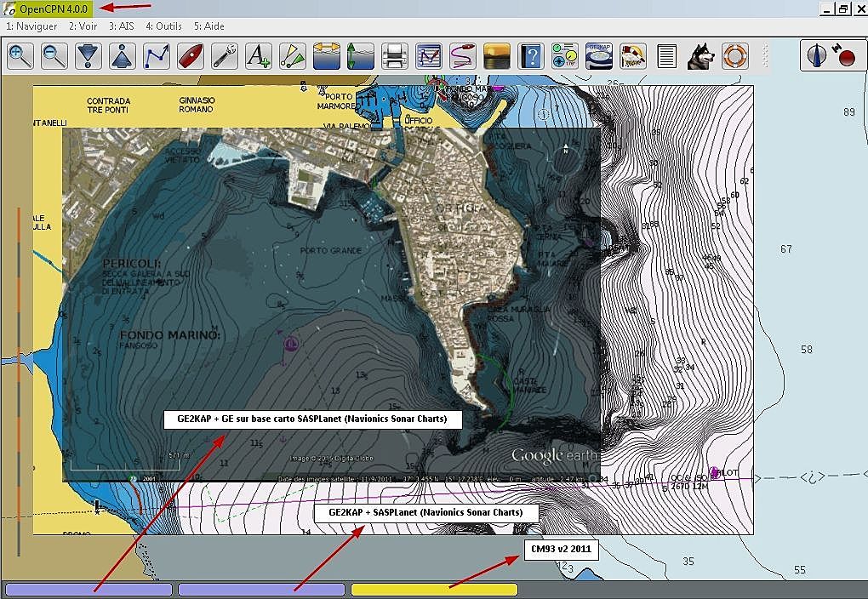Screen dimensions: 868x599
Task: Select the yellow chart bar button
Action: tap(435, 590)
